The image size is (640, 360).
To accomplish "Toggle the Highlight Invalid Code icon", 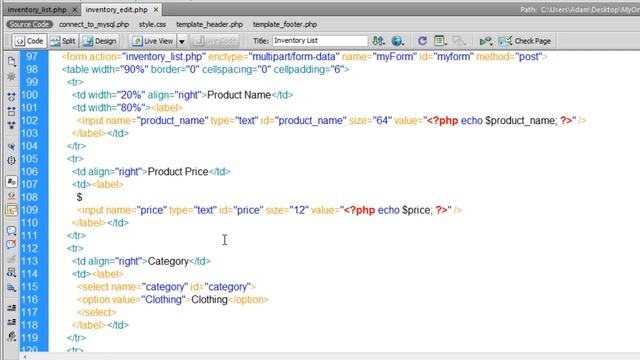I will pos(11,196).
